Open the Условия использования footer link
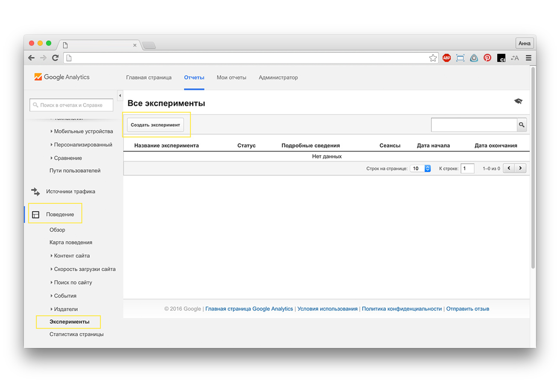The height and width of the screenshot is (392, 560). 327,309
